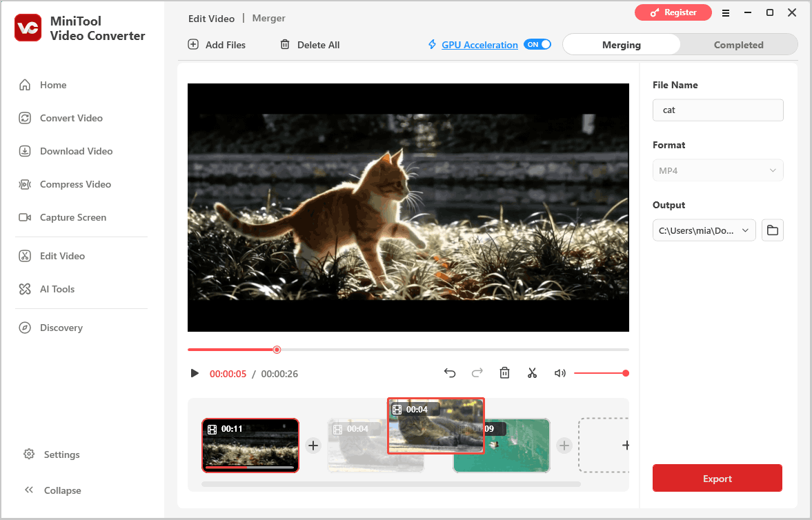Browse output folder icon

(x=773, y=230)
